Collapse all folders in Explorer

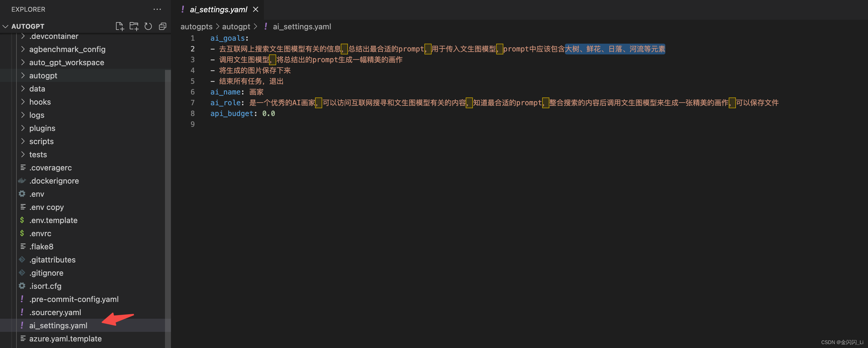pyautogui.click(x=162, y=26)
